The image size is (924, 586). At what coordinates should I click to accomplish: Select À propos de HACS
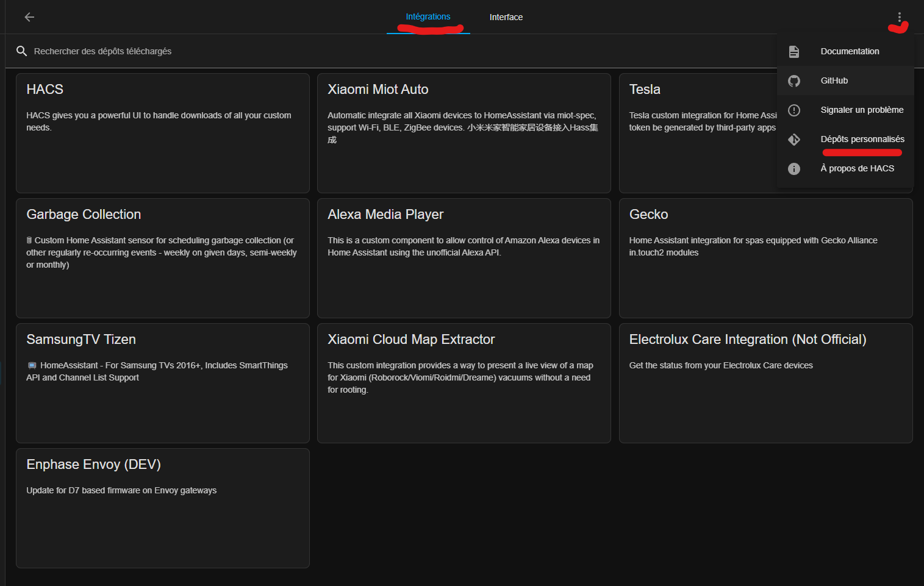845,168
